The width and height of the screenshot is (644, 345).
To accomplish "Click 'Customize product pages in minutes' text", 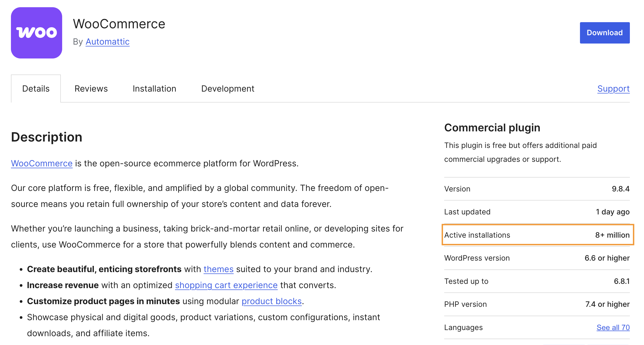I will click(103, 301).
